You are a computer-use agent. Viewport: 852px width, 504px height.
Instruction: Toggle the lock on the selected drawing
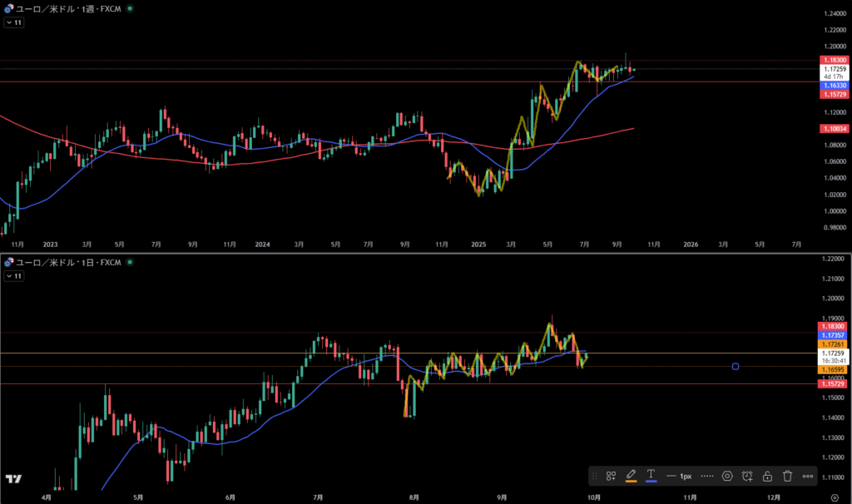(x=767, y=476)
